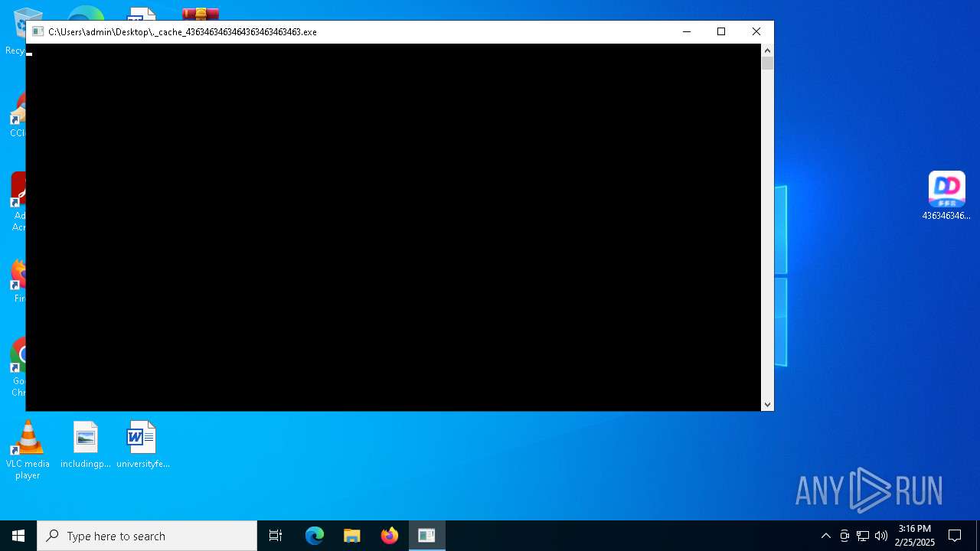This screenshot has height=551, width=980.
Task: Click the taskbar clock showing 3:16 PM
Action: [x=915, y=536]
